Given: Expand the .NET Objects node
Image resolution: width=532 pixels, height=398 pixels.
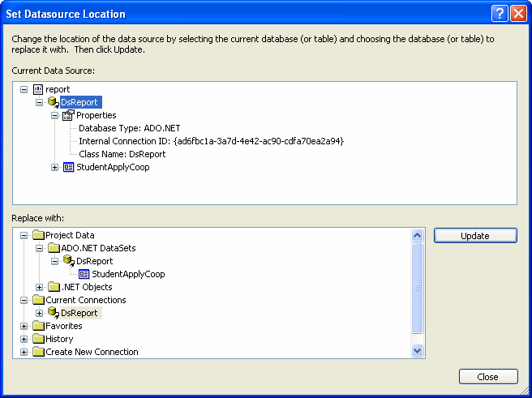Looking at the screenshot, I should (x=39, y=287).
